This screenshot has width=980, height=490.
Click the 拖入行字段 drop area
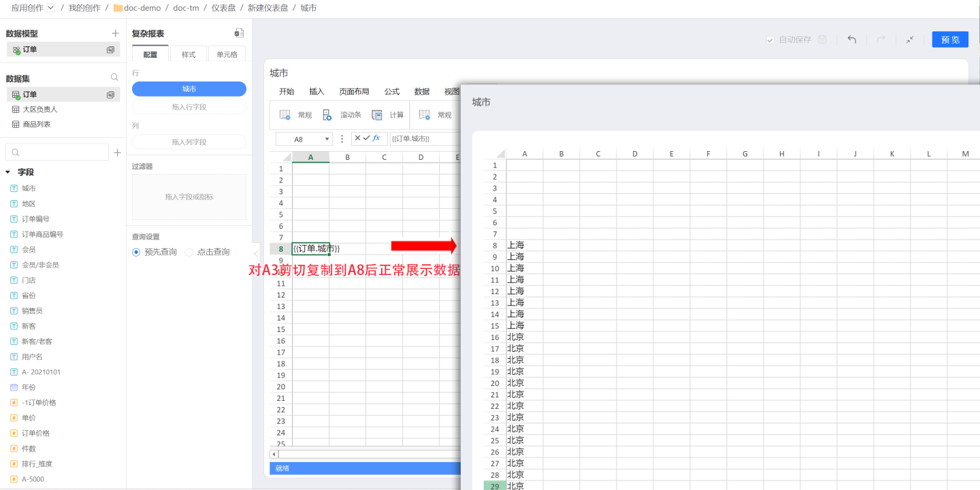pos(189,107)
